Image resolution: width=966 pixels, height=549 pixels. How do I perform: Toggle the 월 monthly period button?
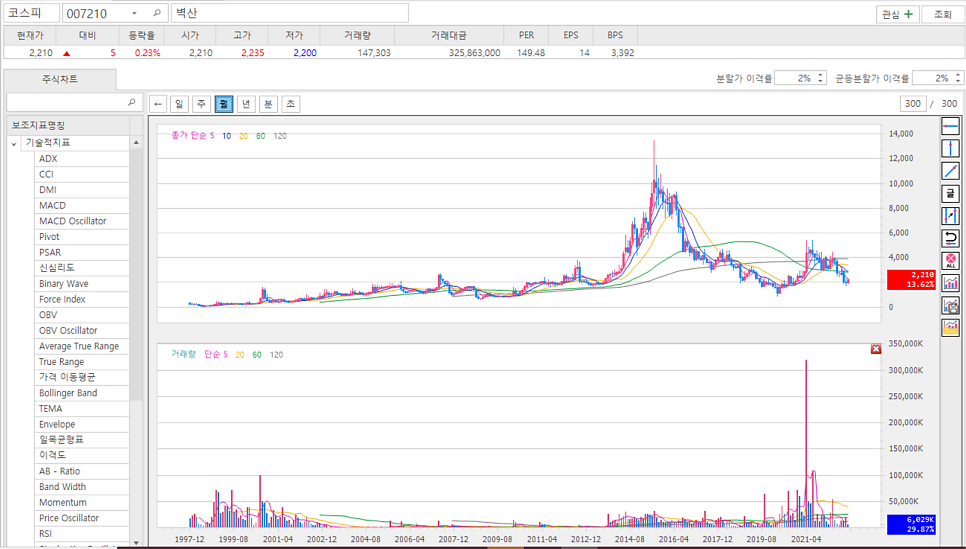tap(224, 104)
